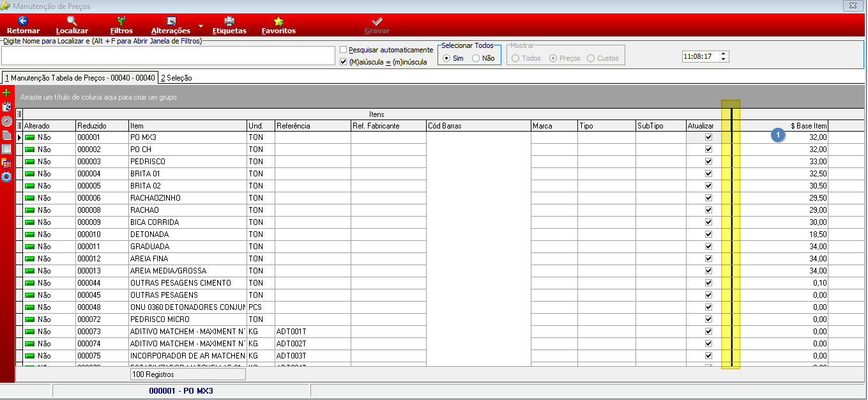Screen dimensions: 868x400
Task: Select Não in Selecionar Todos
Action: click(476, 58)
